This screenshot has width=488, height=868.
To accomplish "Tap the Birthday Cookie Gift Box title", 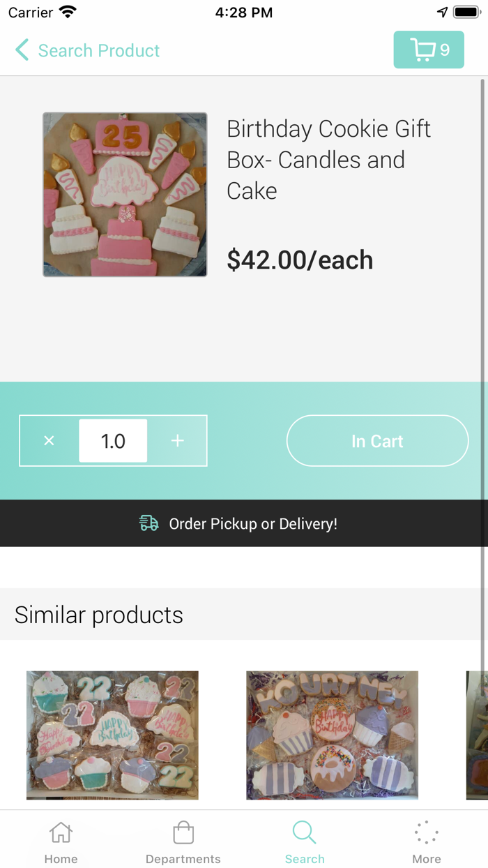I will pos(328,160).
